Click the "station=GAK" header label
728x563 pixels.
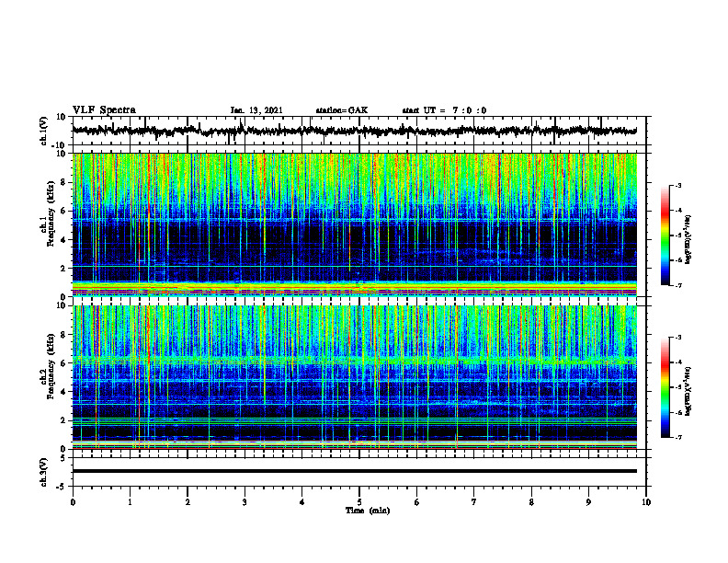pos(342,110)
